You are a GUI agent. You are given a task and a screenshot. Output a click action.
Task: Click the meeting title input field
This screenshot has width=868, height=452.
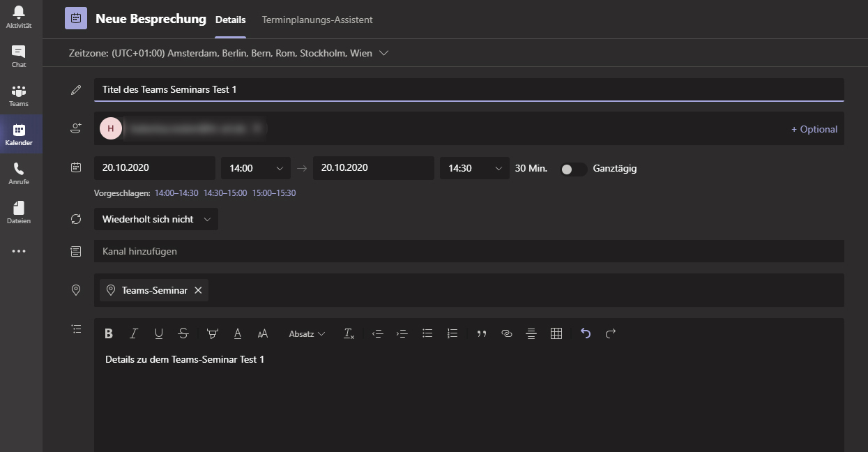(x=469, y=89)
